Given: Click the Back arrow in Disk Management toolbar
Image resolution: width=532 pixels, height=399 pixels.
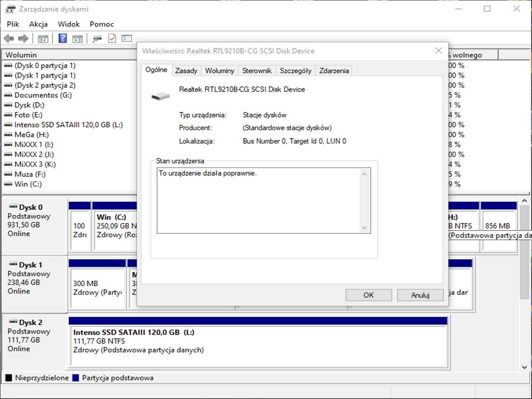Looking at the screenshot, I should click(9, 39).
